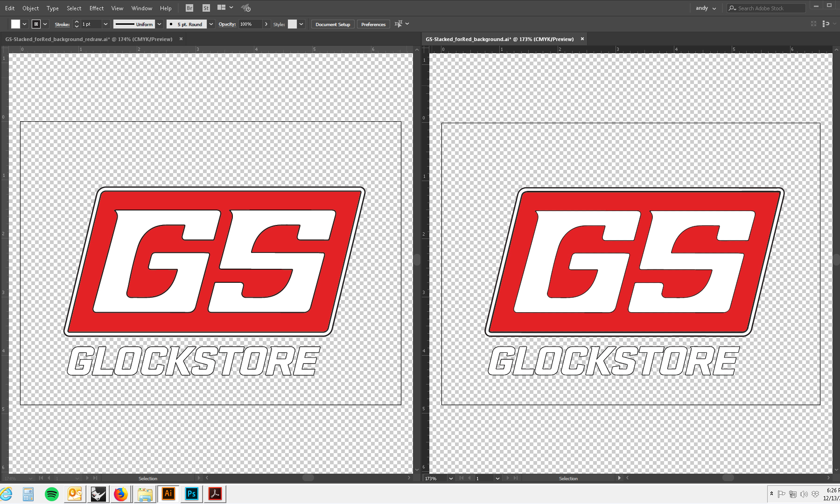Image resolution: width=840 pixels, height=504 pixels.
Task: Open the graphic Style dropdown arrow
Action: point(301,24)
